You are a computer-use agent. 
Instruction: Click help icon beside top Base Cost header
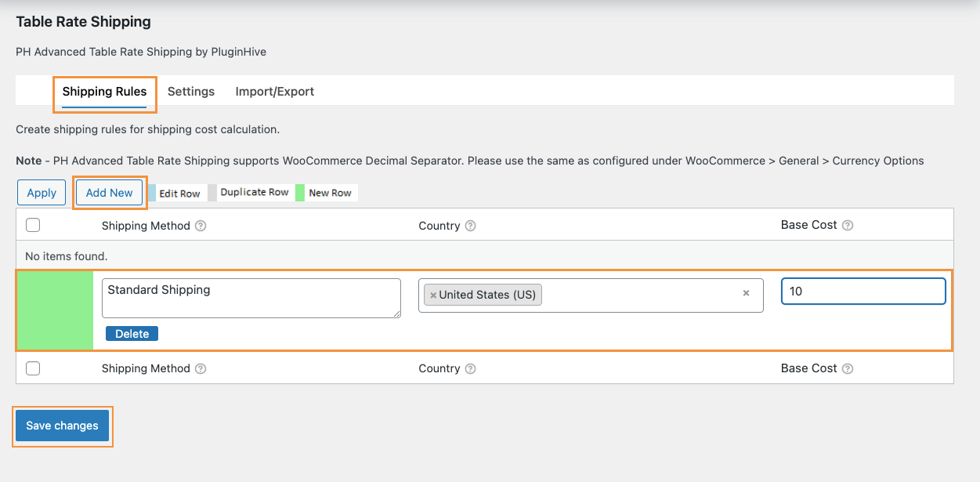pos(848,225)
